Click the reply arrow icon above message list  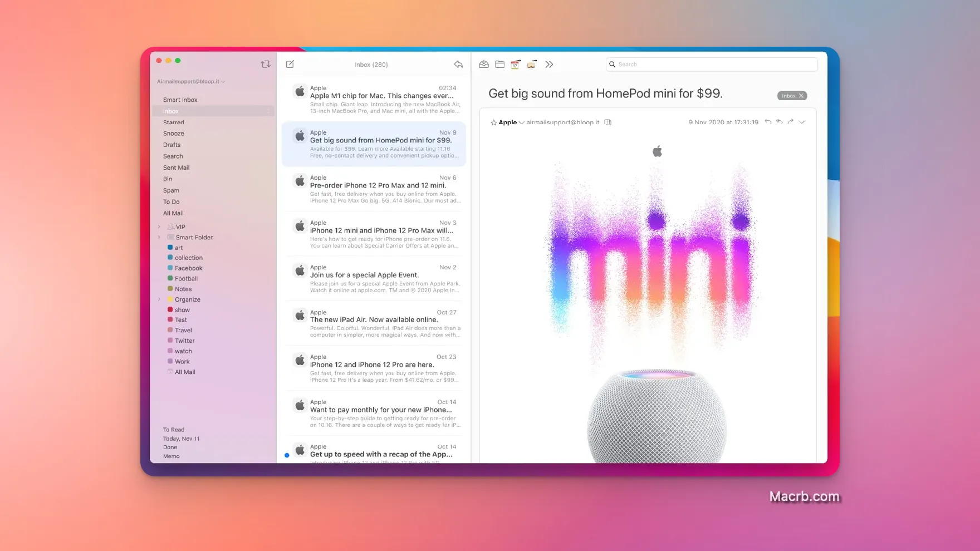click(x=458, y=65)
